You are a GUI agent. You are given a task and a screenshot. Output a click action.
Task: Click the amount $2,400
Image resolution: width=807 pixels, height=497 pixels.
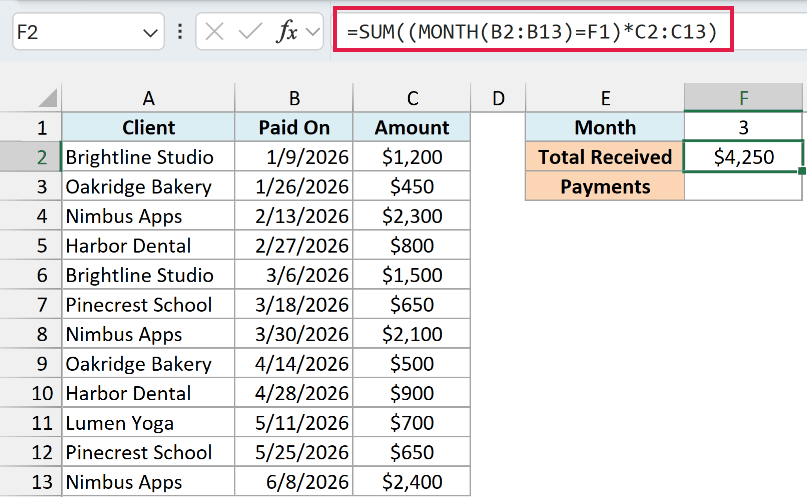[x=412, y=482]
